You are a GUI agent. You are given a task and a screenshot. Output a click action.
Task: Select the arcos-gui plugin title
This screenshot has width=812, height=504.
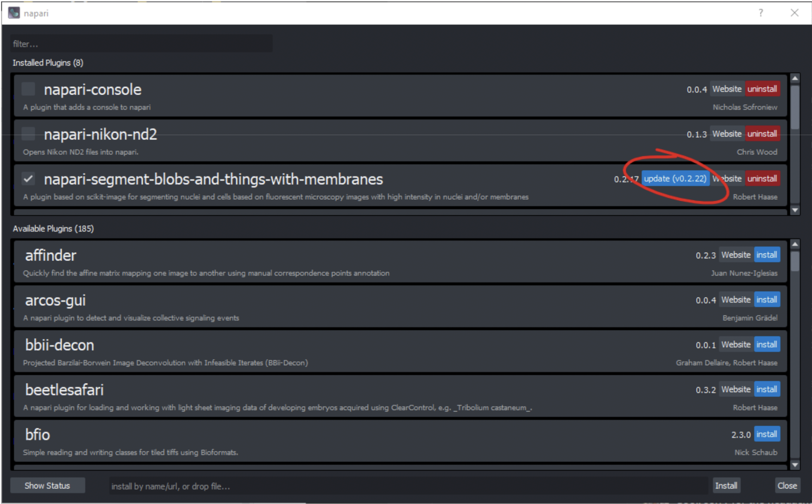pyautogui.click(x=55, y=301)
